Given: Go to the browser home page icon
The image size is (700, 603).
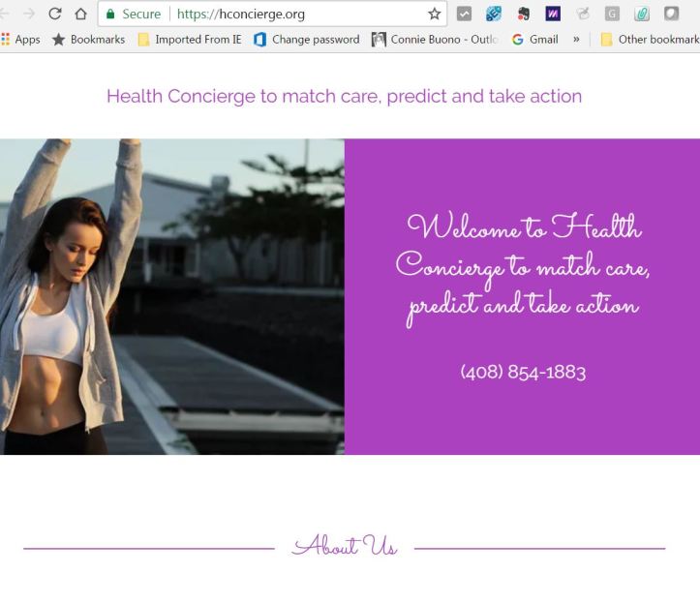Looking at the screenshot, I should pos(80,14).
